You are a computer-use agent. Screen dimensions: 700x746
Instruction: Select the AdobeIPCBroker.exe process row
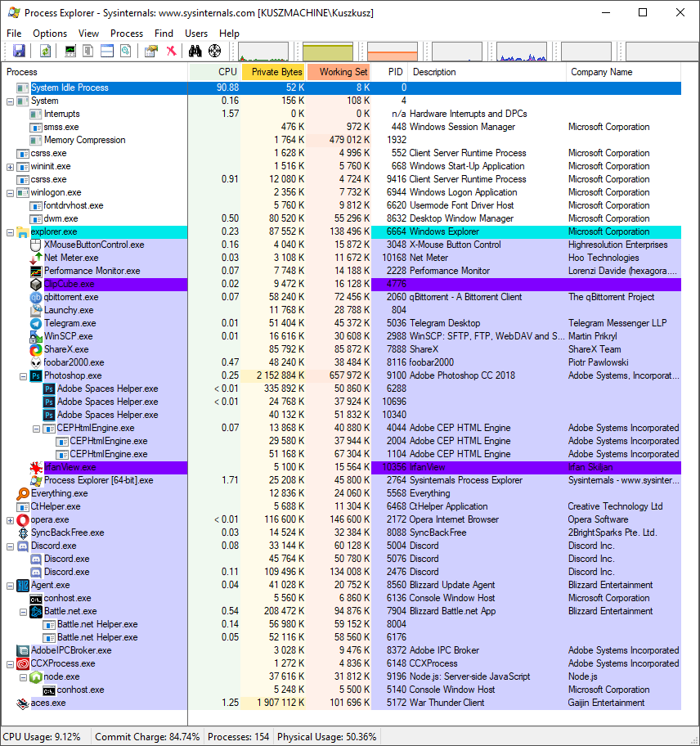coord(341,650)
